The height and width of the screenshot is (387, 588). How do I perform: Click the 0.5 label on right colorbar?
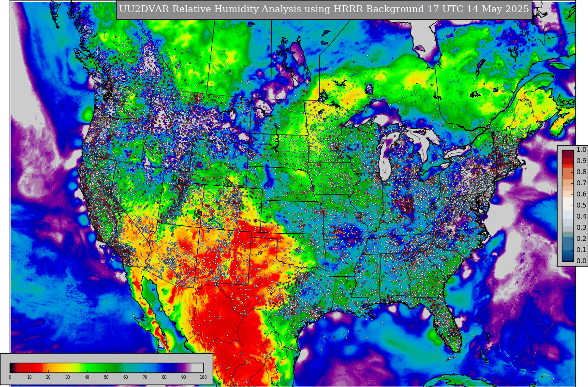pyautogui.click(x=581, y=206)
